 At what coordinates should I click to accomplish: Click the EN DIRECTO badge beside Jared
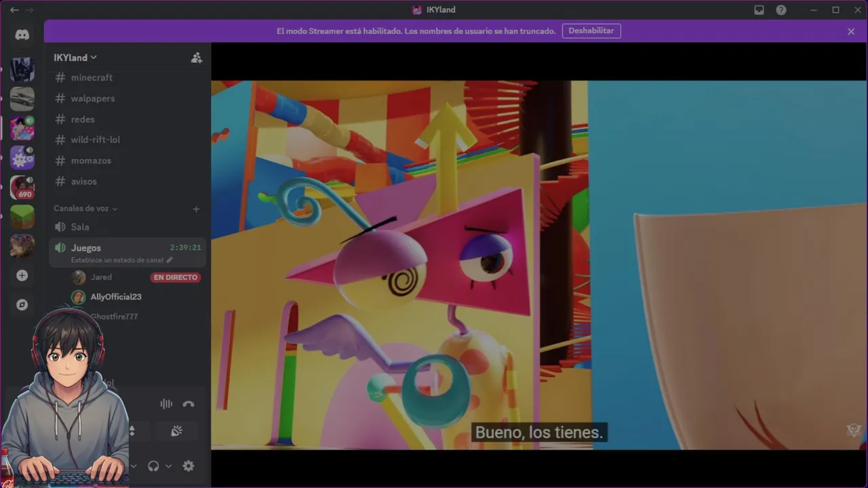tap(176, 277)
